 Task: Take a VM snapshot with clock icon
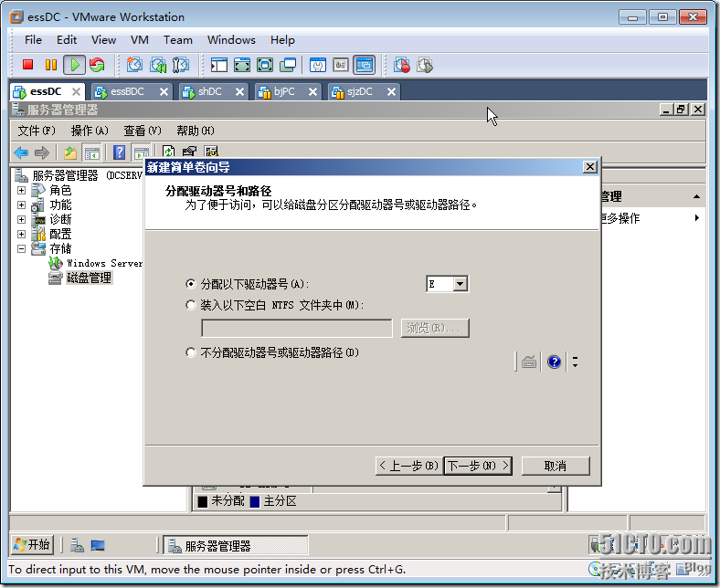[x=134, y=65]
